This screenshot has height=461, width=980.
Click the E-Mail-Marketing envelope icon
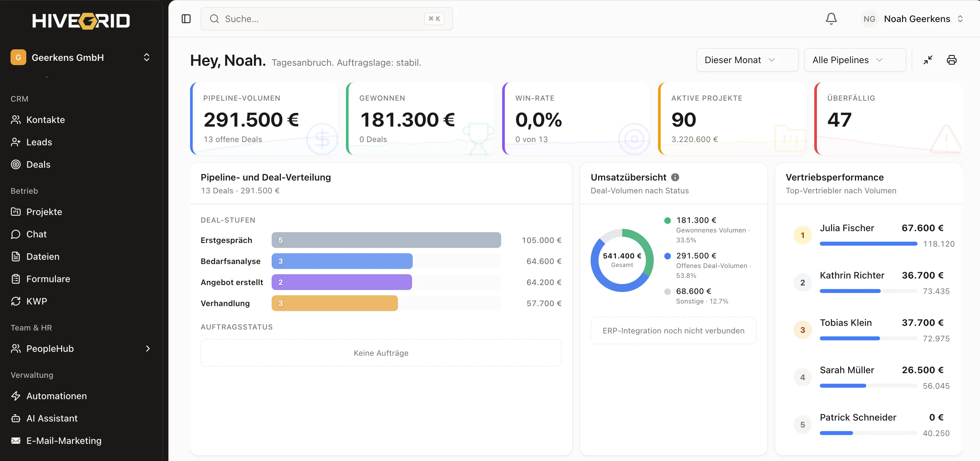[15, 441]
